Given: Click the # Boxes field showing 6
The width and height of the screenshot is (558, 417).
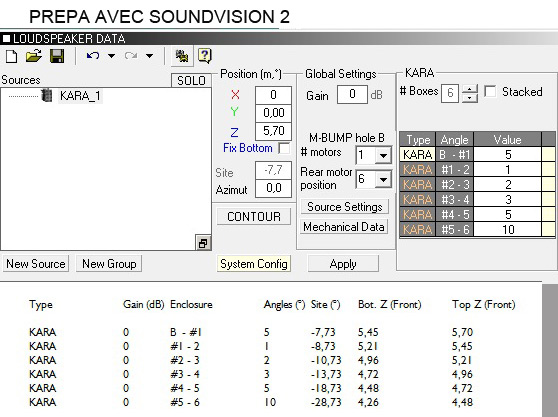Looking at the screenshot, I should [450, 93].
